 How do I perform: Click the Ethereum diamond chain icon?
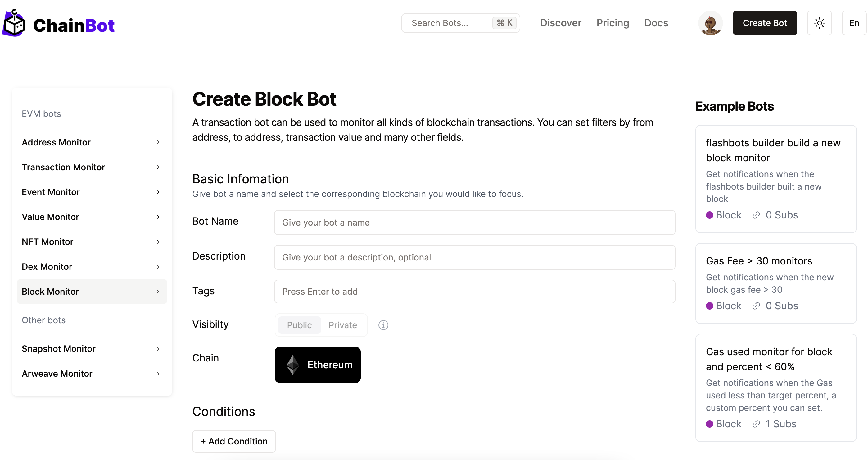point(292,365)
